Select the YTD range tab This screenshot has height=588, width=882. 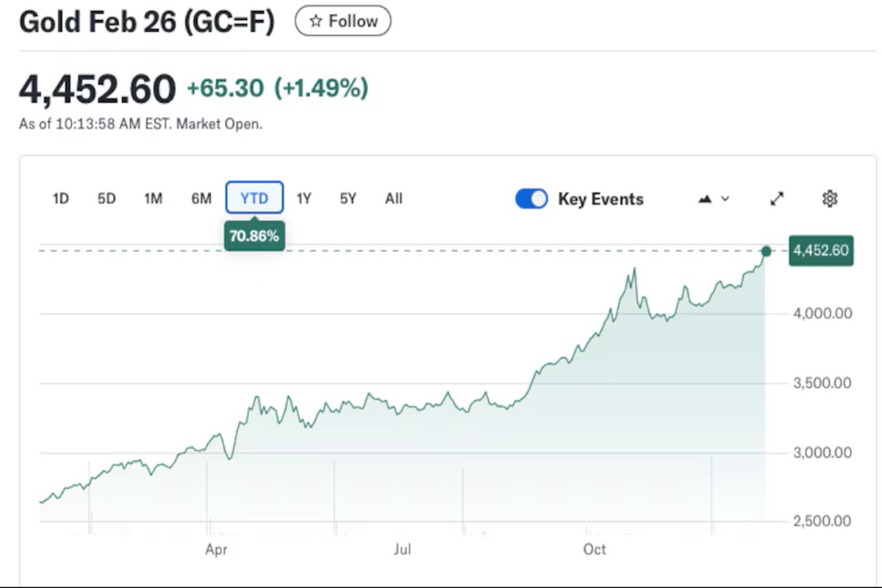pyautogui.click(x=254, y=198)
